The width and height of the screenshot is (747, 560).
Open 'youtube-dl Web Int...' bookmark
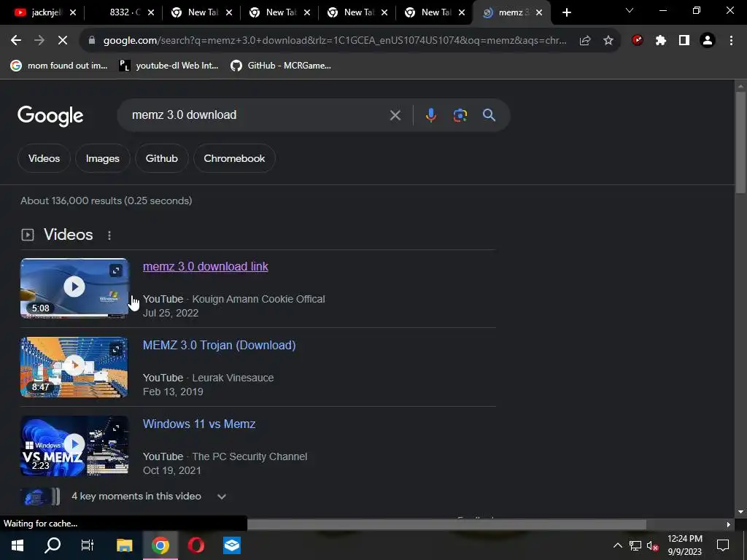pos(169,66)
